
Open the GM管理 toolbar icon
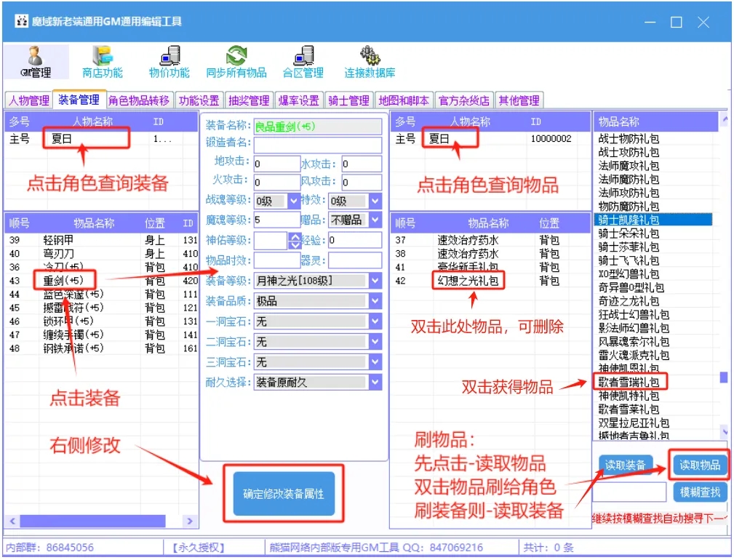pos(36,61)
